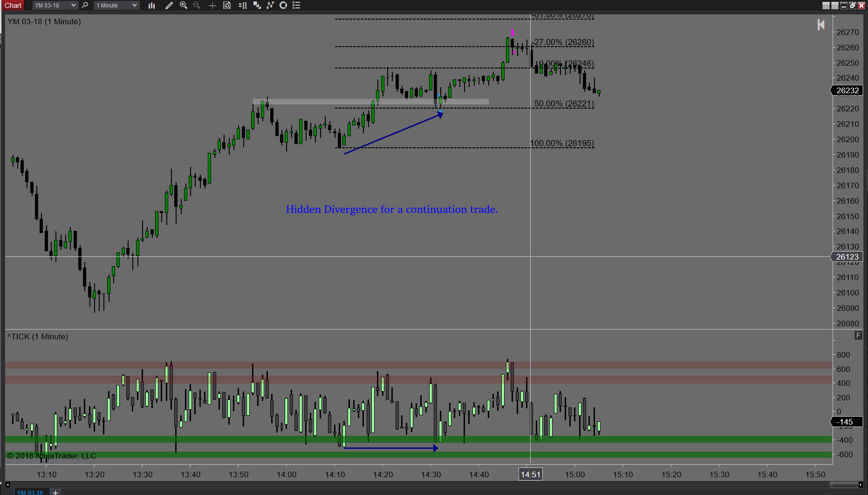868x495 pixels.
Task: Click the first gray window button
Action: [826, 5]
